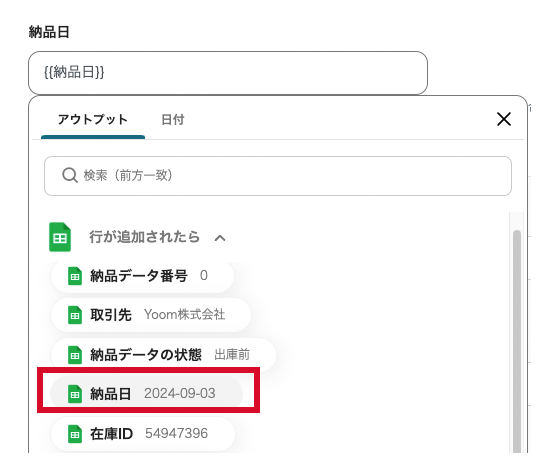Screen dimensions: 551x472
Task: Click the value Yoom株式会社
Action: pyautogui.click(x=184, y=315)
